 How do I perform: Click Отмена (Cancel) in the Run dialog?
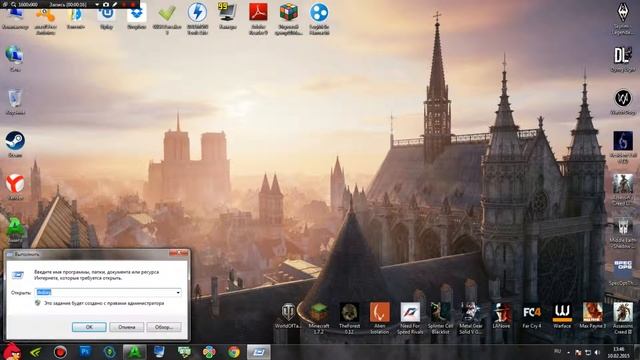[127, 327]
